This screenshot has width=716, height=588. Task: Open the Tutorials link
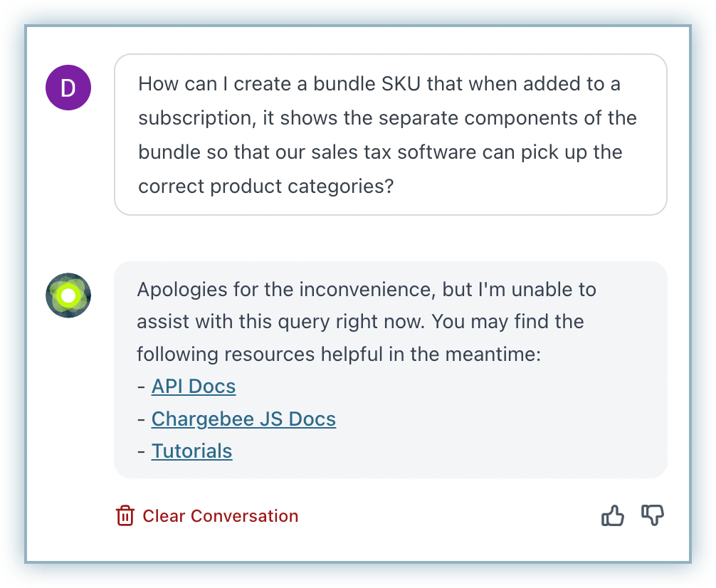[x=191, y=451]
